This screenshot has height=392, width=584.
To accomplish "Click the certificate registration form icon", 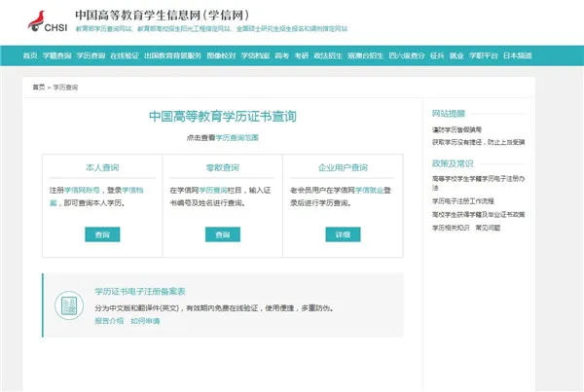I will point(69,305).
